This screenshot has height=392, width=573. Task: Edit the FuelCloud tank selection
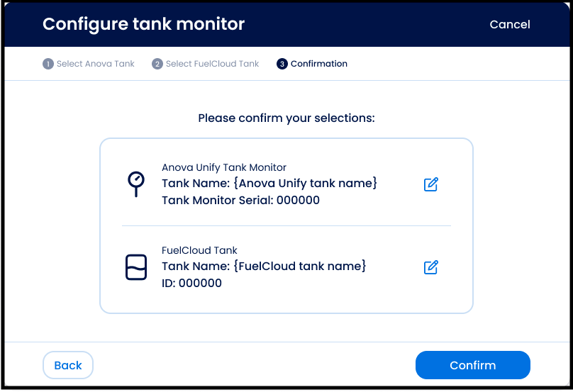click(430, 267)
